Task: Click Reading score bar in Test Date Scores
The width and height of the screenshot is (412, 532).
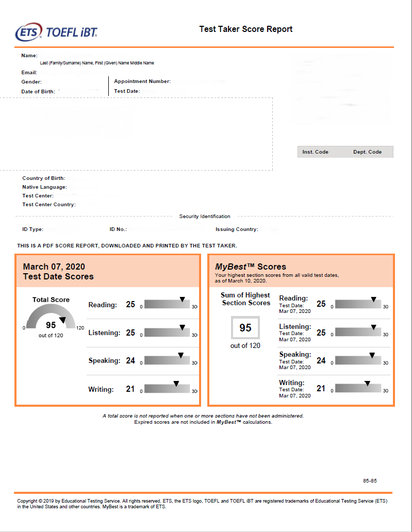Action: point(167,303)
